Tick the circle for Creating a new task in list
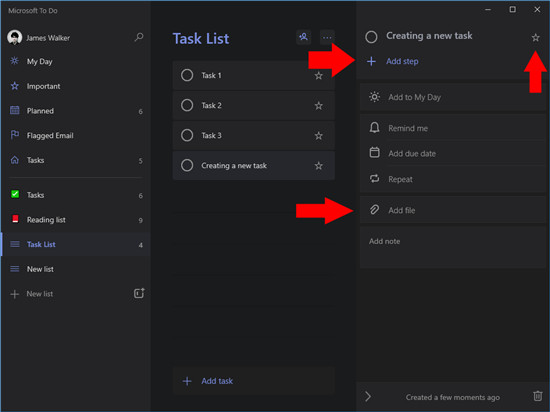 (x=187, y=166)
